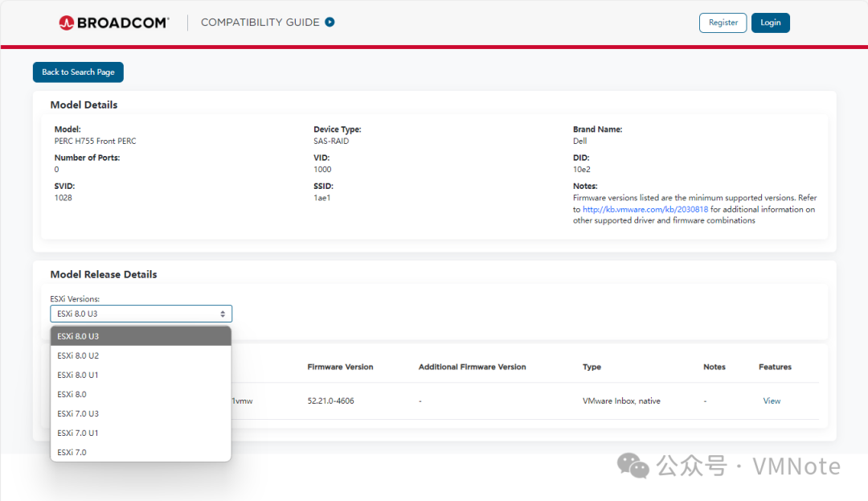Pick ESXi 7.0 U3 from the dropdown

click(141, 413)
